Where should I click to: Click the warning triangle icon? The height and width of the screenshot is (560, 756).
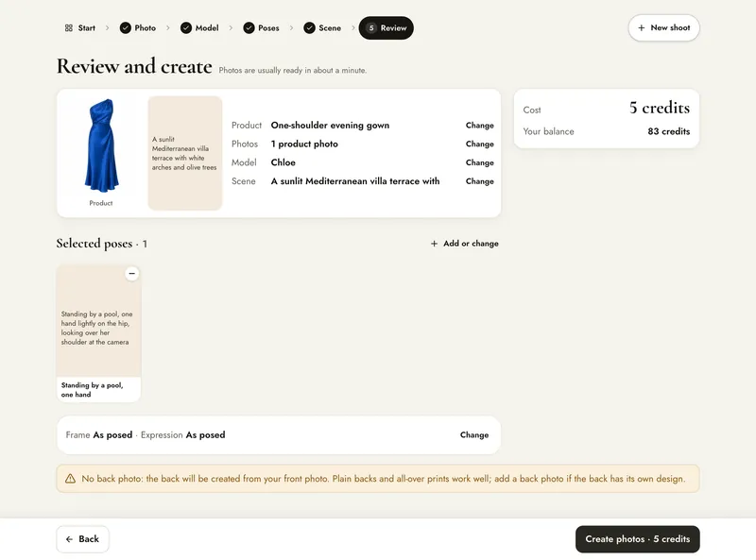pos(70,479)
